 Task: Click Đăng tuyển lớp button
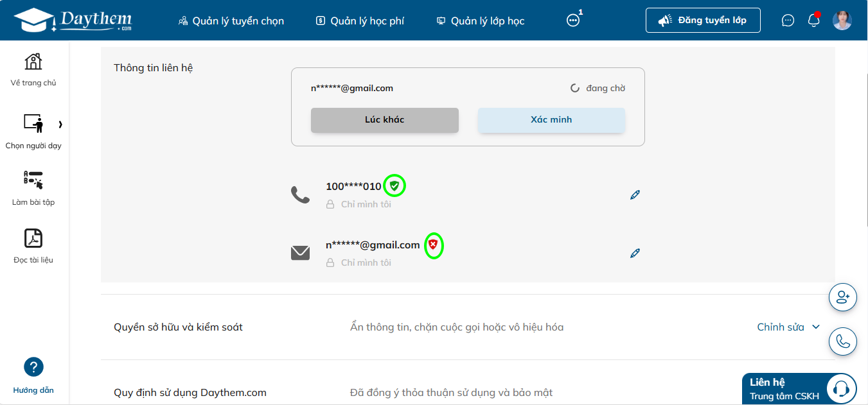703,21
